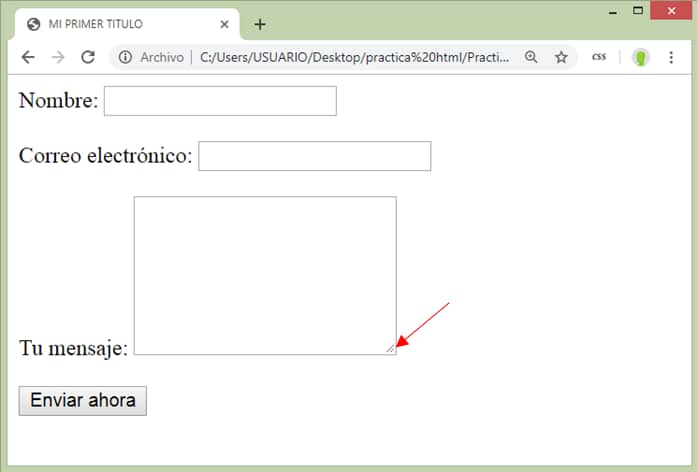Open site info icon next to Archivo
Screen dimensions: 697x472
click(125, 57)
